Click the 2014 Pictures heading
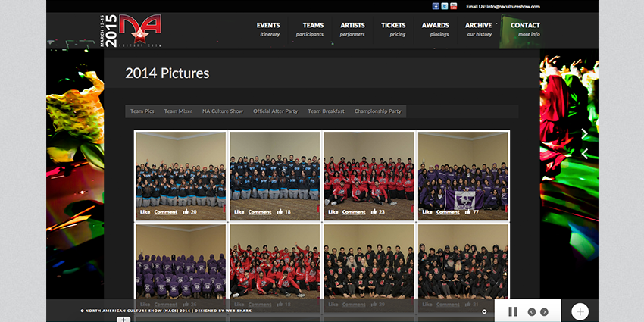 pos(167,73)
